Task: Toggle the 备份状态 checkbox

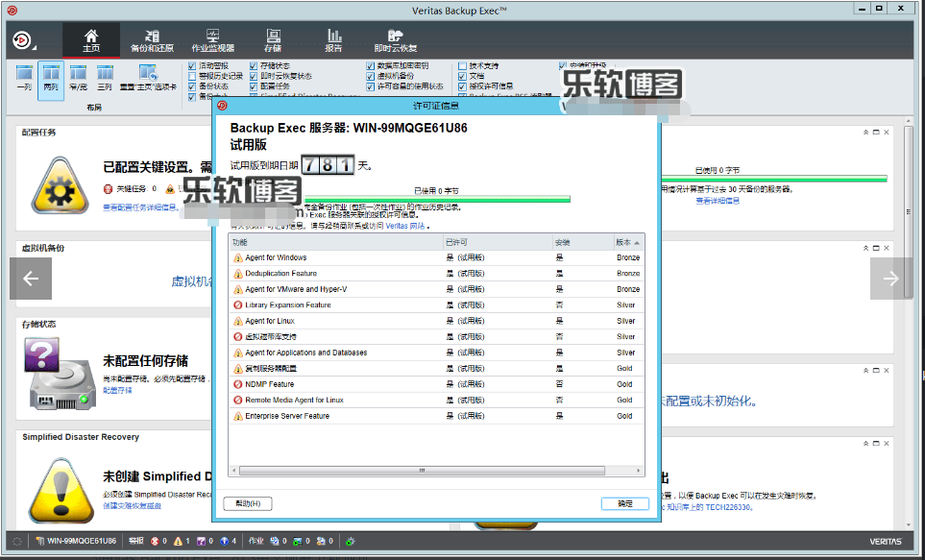Action: coord(192,86)
